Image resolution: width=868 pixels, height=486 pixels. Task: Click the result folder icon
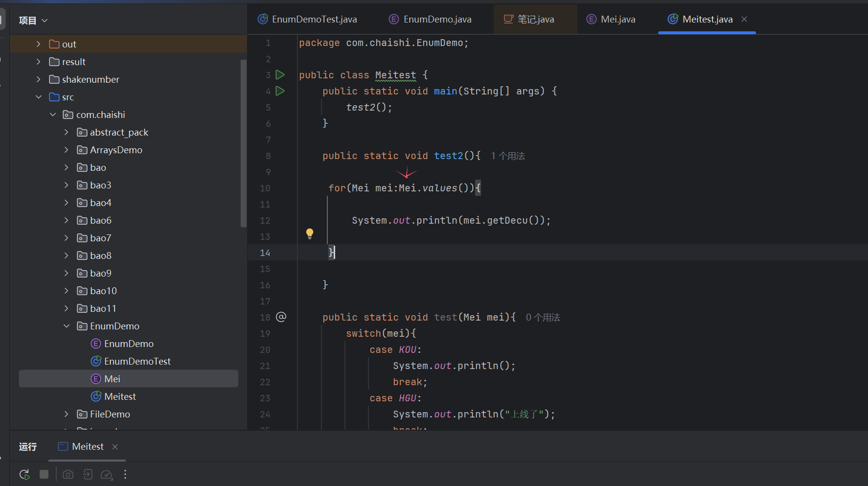[x=54, y=62]
